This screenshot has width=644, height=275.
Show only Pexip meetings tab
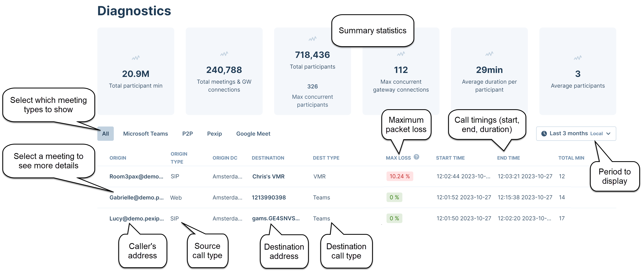point(214,134)
